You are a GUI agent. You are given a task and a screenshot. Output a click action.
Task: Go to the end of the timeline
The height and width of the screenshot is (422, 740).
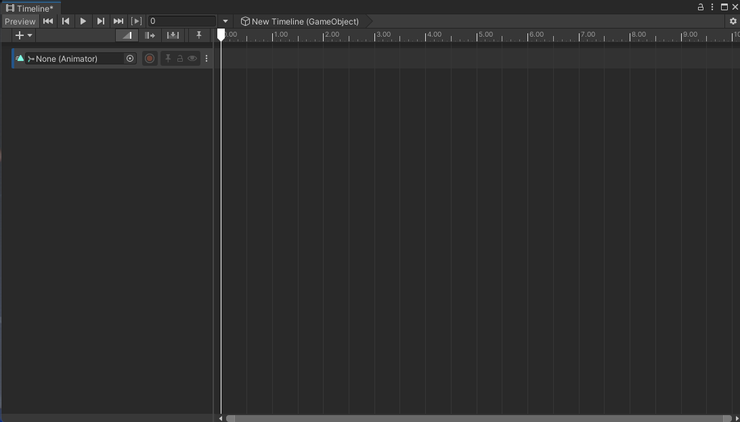click(x=118, y=21)
